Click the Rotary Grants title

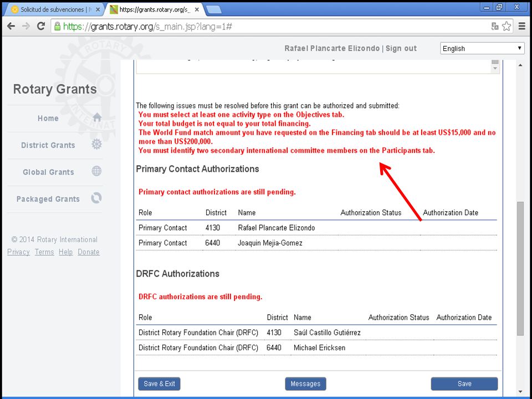pyautogui.click(x=55, y=89)
